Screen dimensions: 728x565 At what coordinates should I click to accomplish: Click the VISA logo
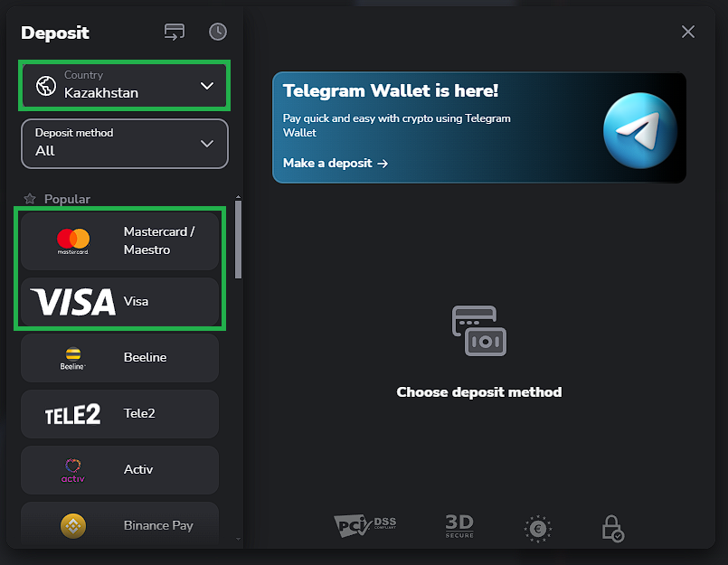pos(73,302)
